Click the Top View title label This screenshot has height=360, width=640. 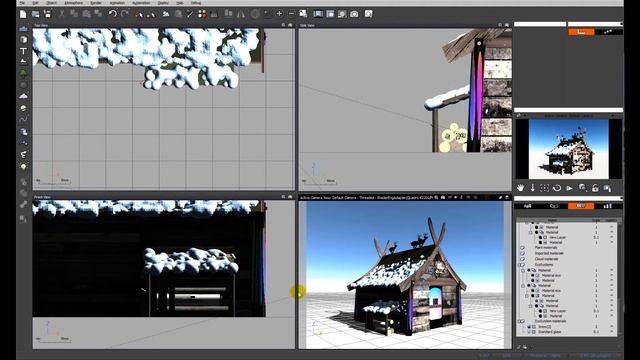[41, 25]
